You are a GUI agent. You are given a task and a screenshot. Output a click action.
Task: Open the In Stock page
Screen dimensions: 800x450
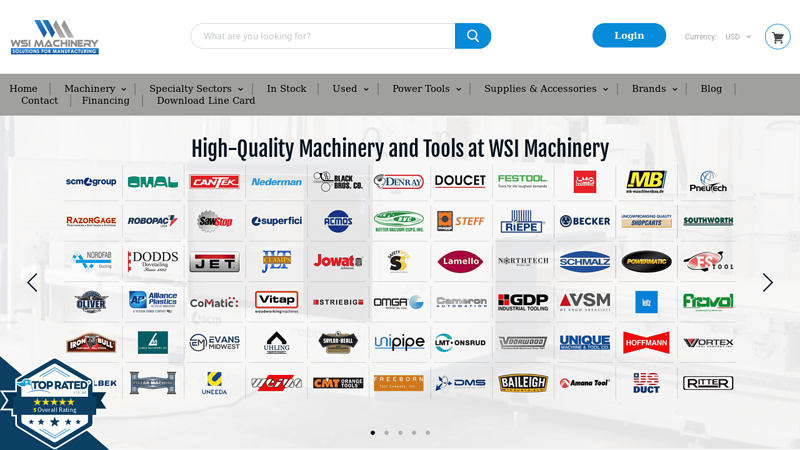point(286,89)
